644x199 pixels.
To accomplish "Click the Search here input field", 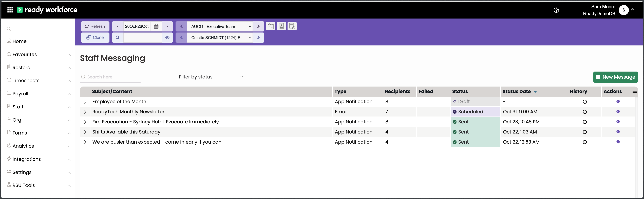I will (x=110, y=77).
